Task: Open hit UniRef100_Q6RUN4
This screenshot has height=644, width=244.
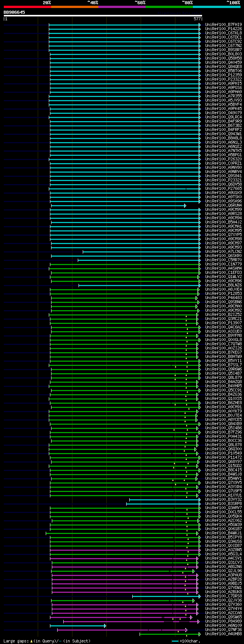Action: click(x=223, y=205)
